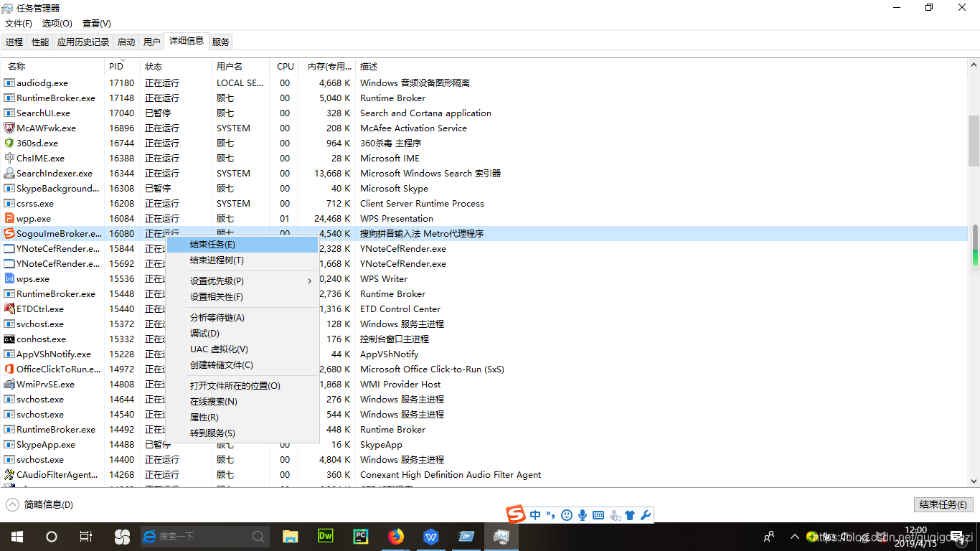This screenshot has width=980, height=551.
Task: Click Sogou microphone voice input icon
Action: click(x=583, y=515)
